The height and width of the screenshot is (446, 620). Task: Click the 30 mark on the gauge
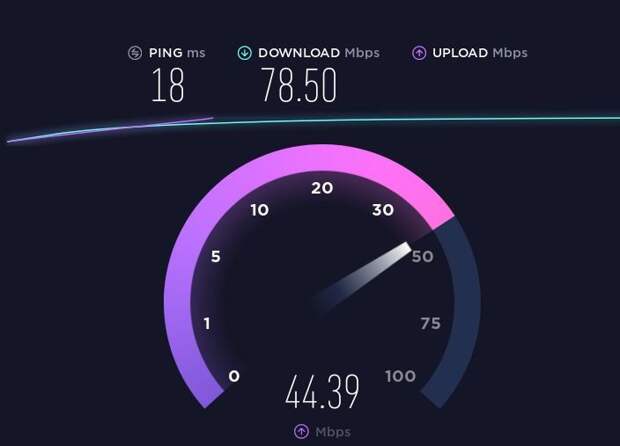383,210
